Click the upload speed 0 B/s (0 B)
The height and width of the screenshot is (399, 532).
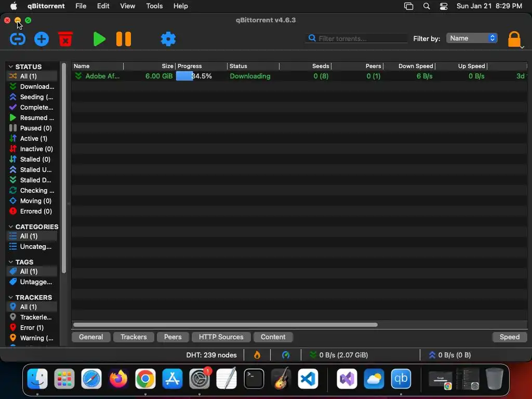450,355
